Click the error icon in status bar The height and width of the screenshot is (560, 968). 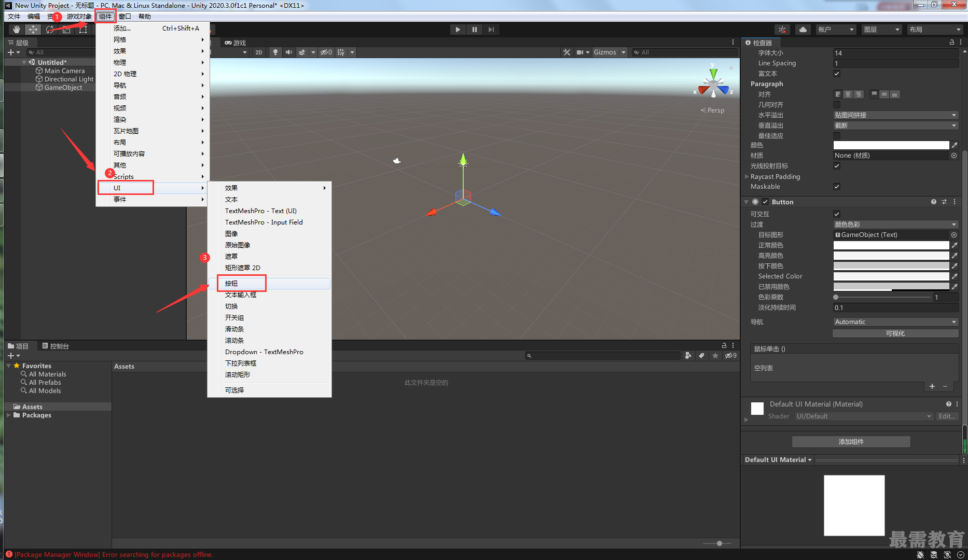9,554
